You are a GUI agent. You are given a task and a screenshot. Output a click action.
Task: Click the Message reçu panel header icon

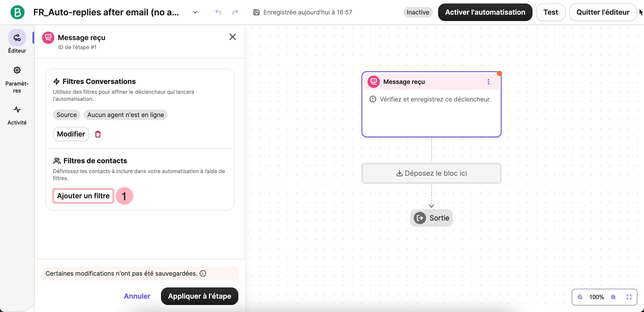(48, 38)
